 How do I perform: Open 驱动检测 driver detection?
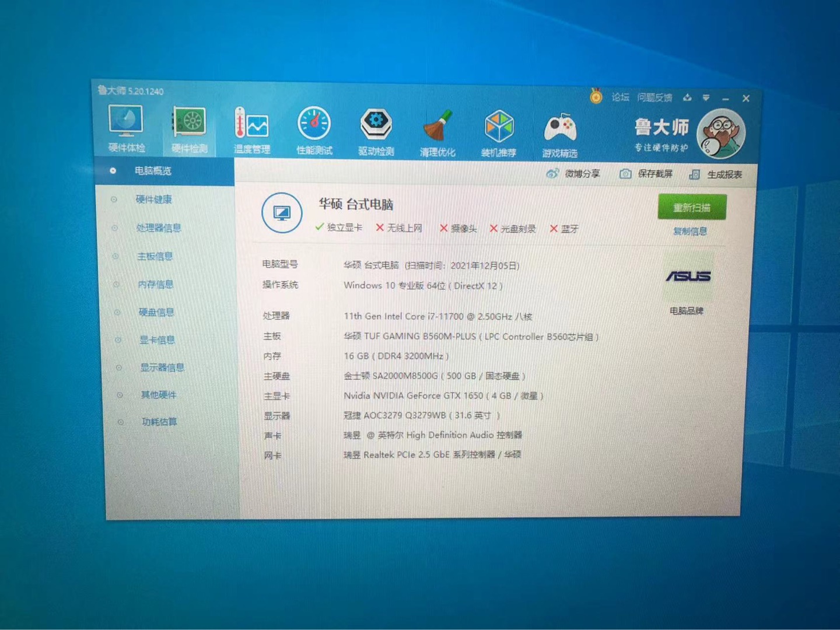tap(376, 132)
